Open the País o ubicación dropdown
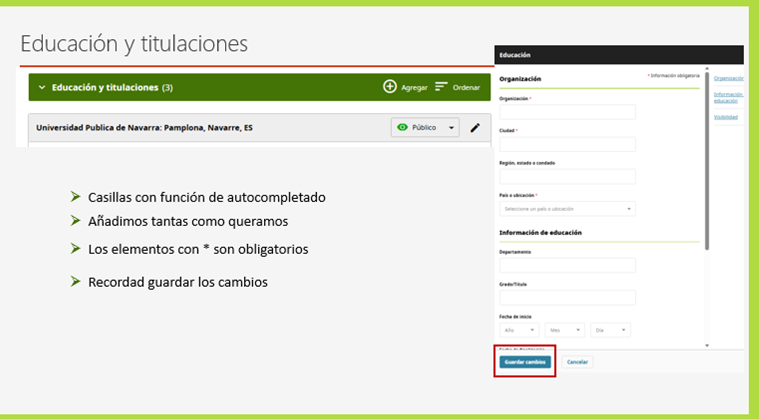 coord(567,209)
